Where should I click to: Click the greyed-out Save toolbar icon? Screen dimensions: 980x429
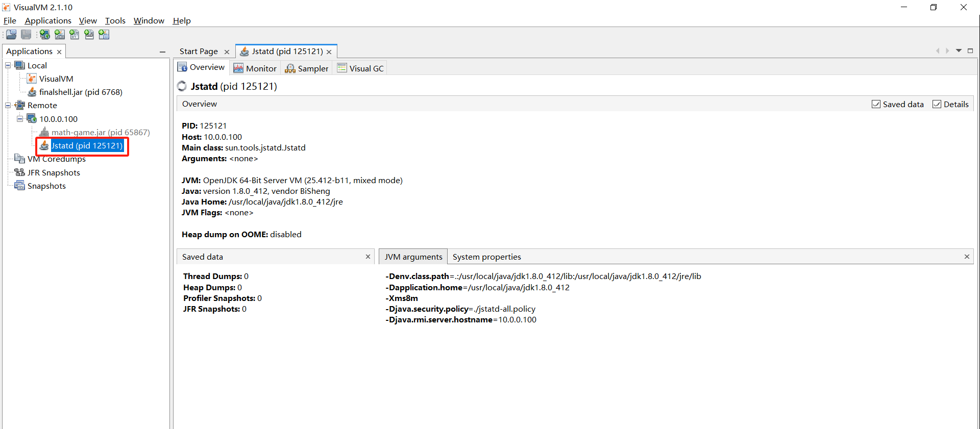26,35
